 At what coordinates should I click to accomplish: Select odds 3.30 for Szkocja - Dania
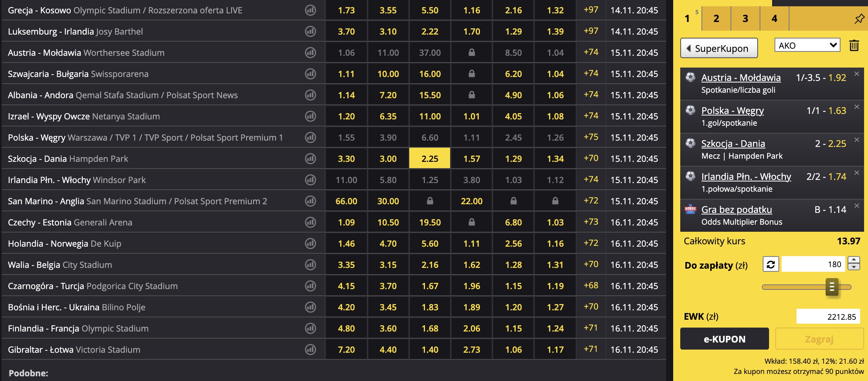click(x=346, y=159)
